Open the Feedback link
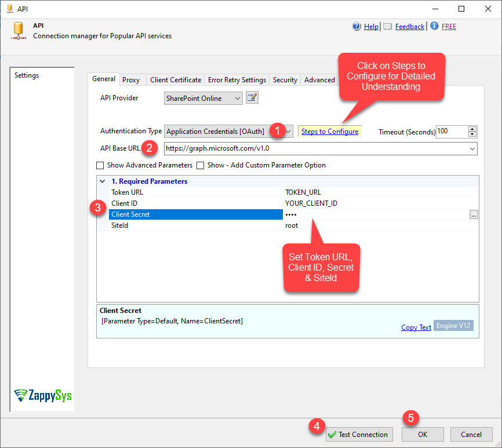This screenshot has height=448, width=502. coord(409,27)
